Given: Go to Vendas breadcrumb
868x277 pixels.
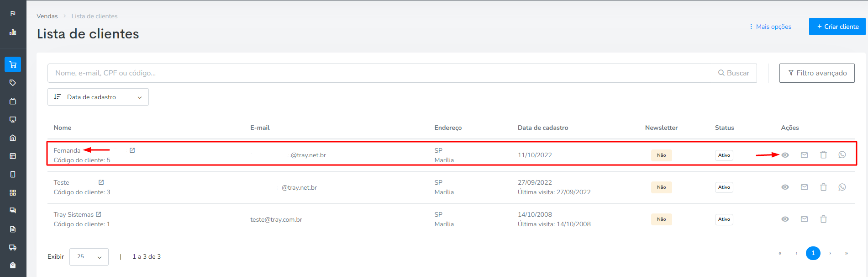Looking at the screenshot, I should pyautogui.click(x=47, y=16).
